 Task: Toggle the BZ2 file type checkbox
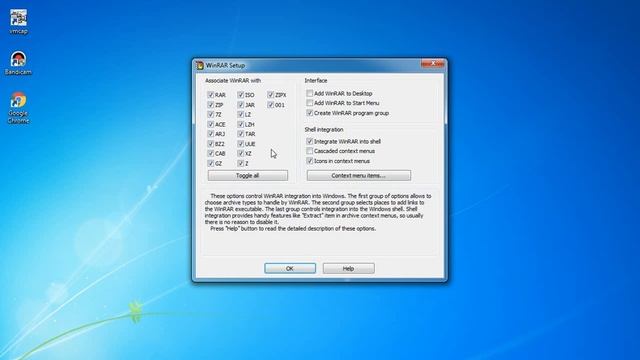pos(211,144)
